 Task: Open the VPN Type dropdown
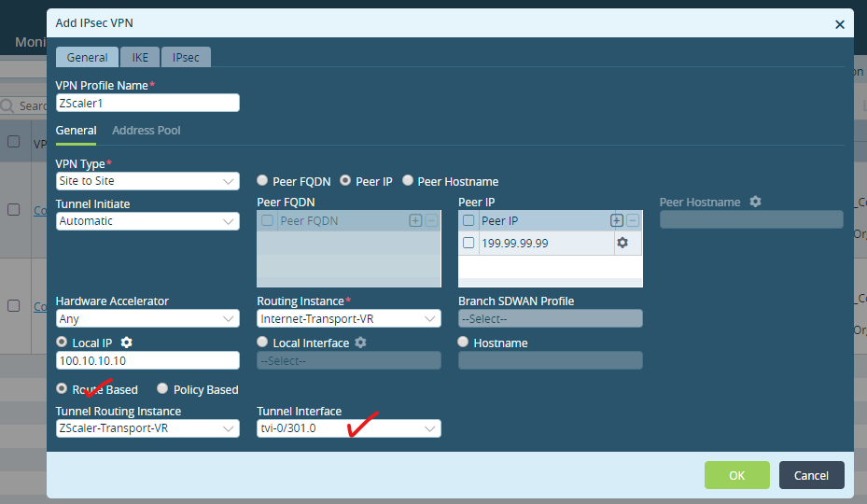pyautogui.click(x=147, y=181)
